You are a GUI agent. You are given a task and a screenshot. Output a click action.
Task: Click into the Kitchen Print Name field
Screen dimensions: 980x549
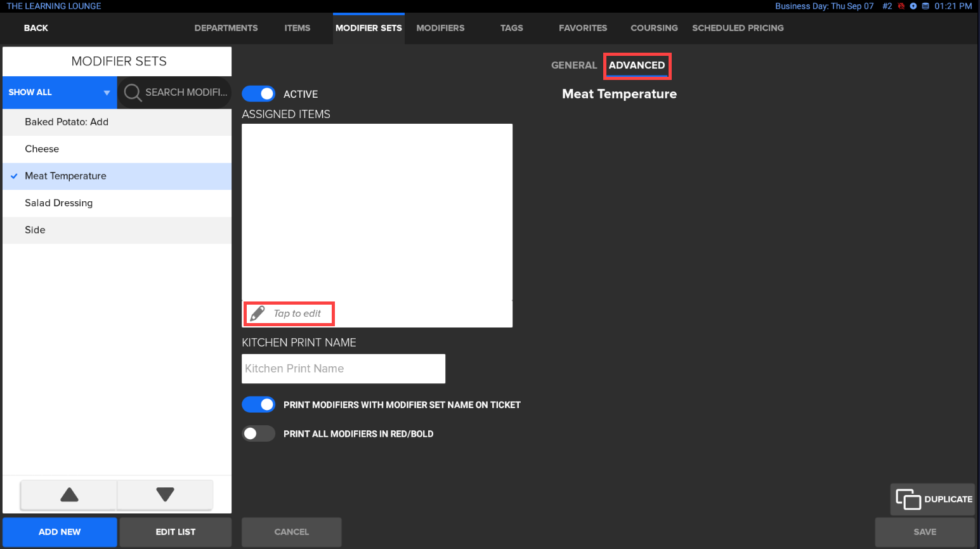343,369
